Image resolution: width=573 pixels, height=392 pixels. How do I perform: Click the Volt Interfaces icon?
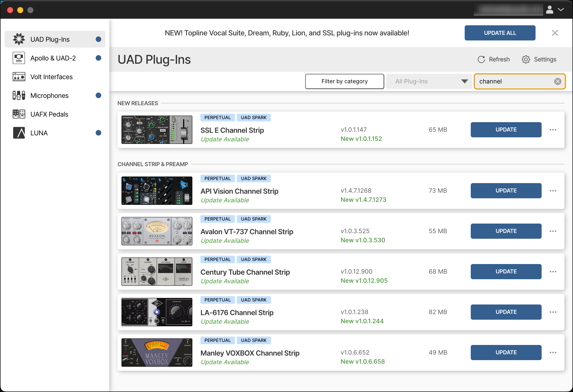tap(19, 77)
